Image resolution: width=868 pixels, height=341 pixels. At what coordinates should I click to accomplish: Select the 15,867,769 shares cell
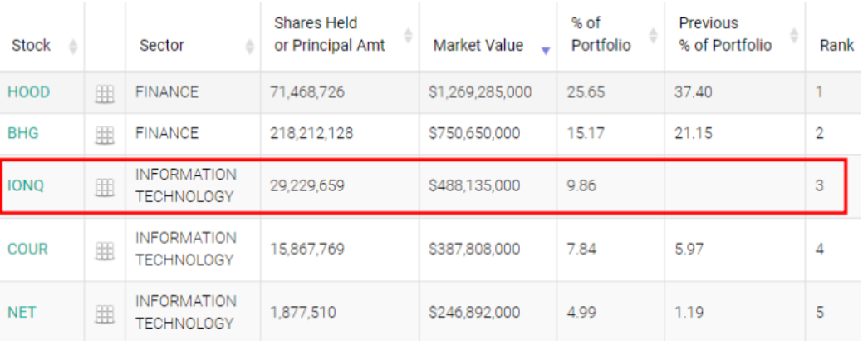307,249
